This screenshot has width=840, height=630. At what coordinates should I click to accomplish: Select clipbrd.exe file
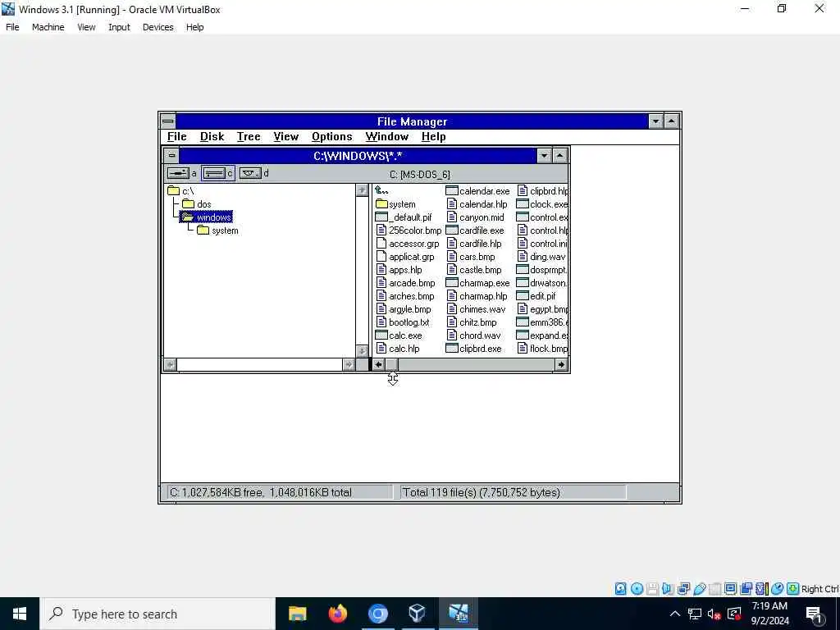pyautogui.click(x=474, y=349)
